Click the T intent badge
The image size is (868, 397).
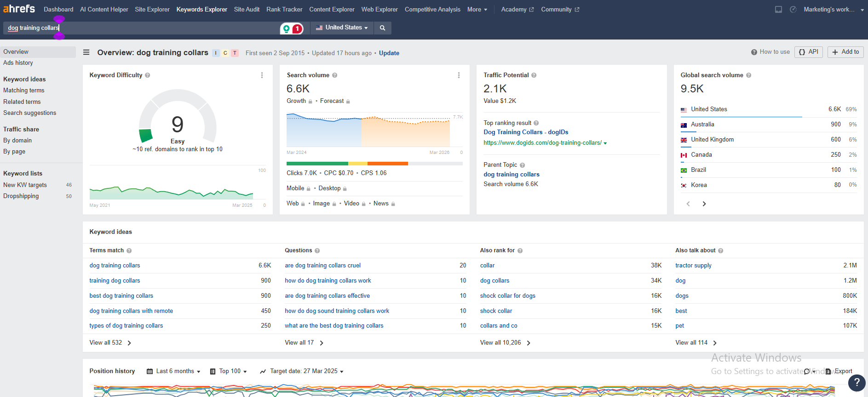[235, 53]
